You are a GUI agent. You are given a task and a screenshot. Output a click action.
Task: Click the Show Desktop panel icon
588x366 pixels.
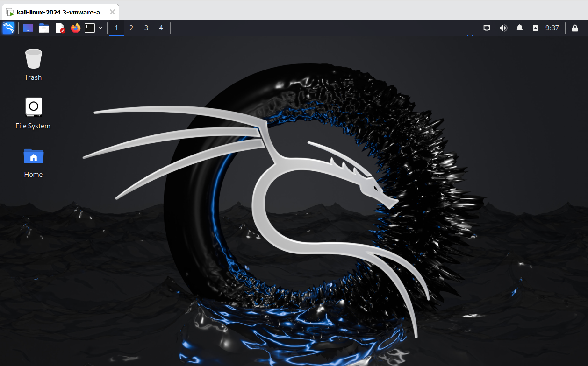(28, 28)
